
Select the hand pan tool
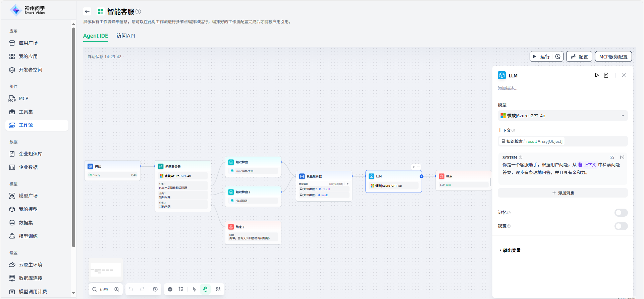[x=205, y=289]
